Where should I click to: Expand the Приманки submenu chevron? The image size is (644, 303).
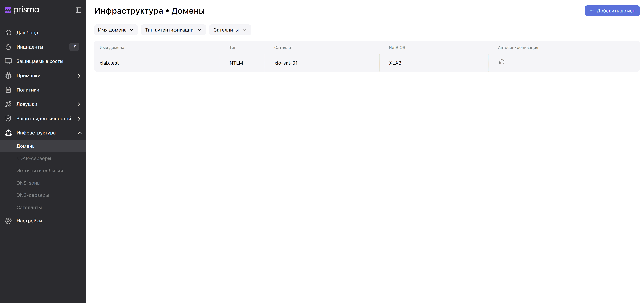tap(79, 75)
